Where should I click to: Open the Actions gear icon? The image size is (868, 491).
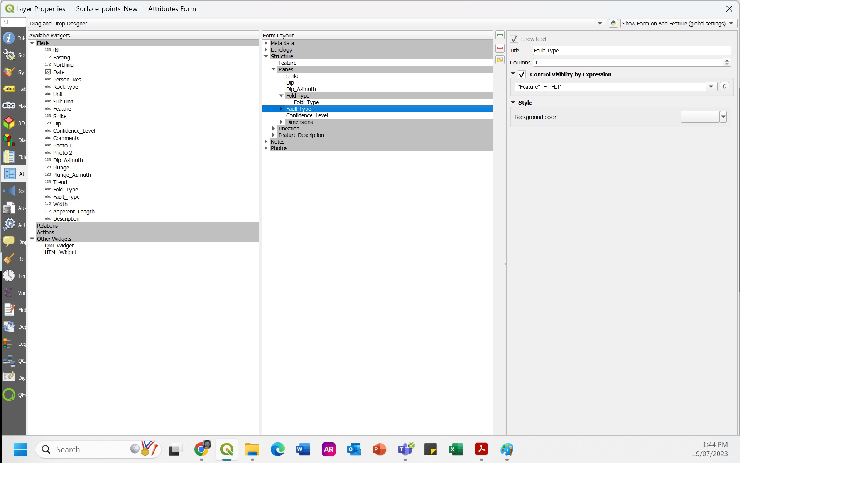pos(9,225)
